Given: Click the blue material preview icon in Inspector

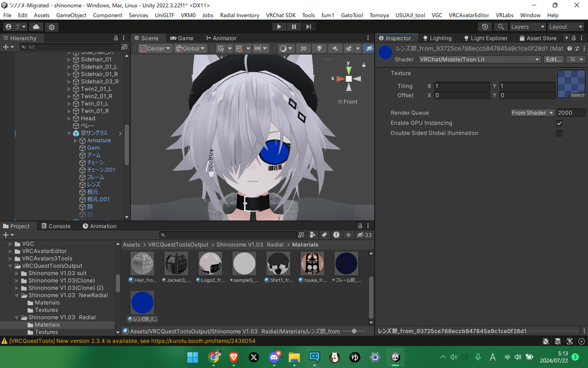Looking at the screenshot, I should tap(386, 53).
